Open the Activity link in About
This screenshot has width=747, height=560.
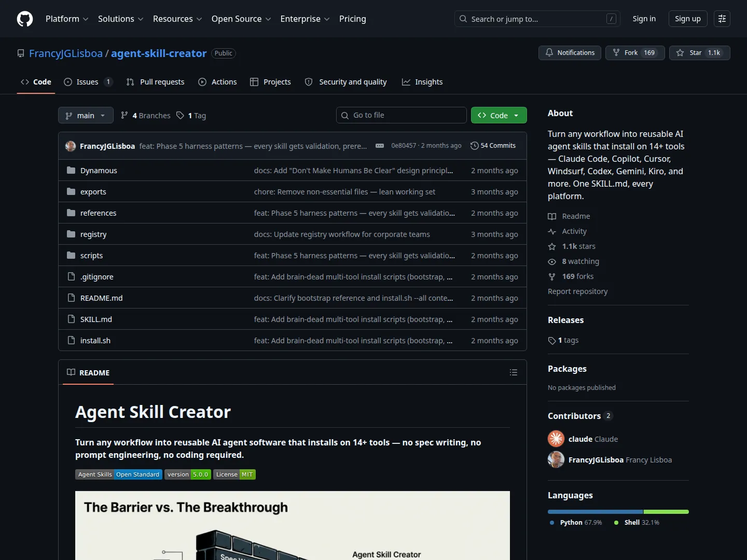pyautogui.click(x=568, y=231)
